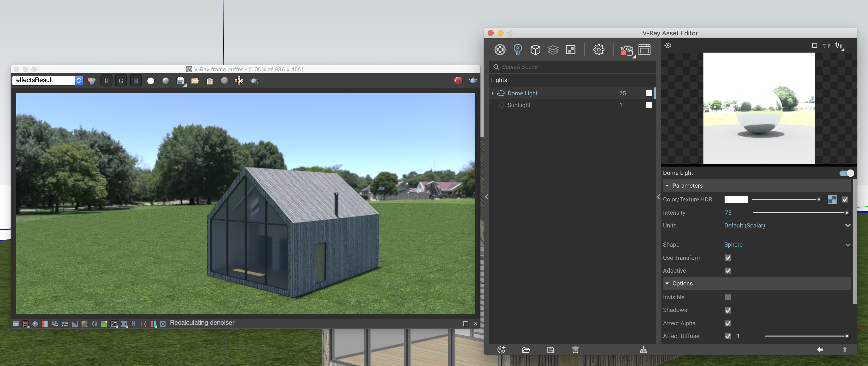Screen dimensions: 868x366
Task: Click the force color clamping icon
Action: (x=25, y=324)
